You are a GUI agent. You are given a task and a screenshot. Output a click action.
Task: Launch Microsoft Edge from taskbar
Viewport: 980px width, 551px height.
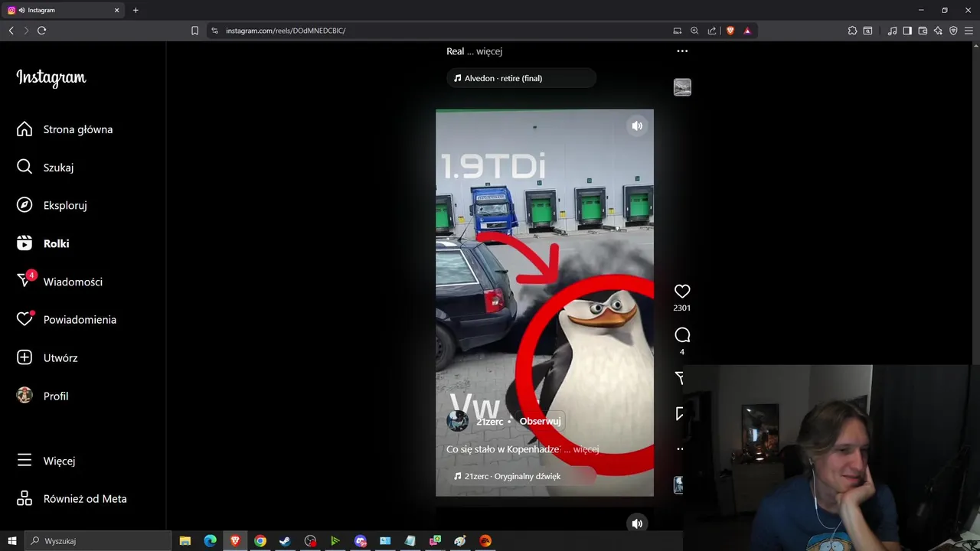click(x=210, y=541)
